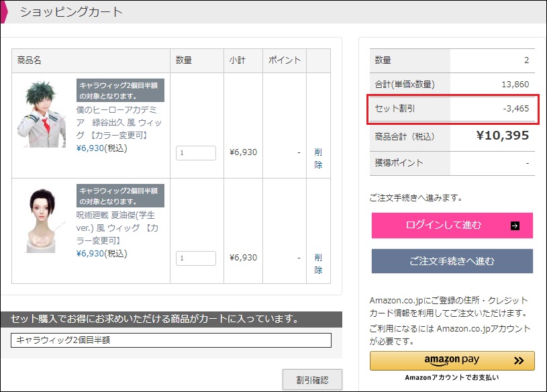Select the highlighted セット割引 discount row
This screenshot has width=547, height=392.
click(x=452, y=108)
